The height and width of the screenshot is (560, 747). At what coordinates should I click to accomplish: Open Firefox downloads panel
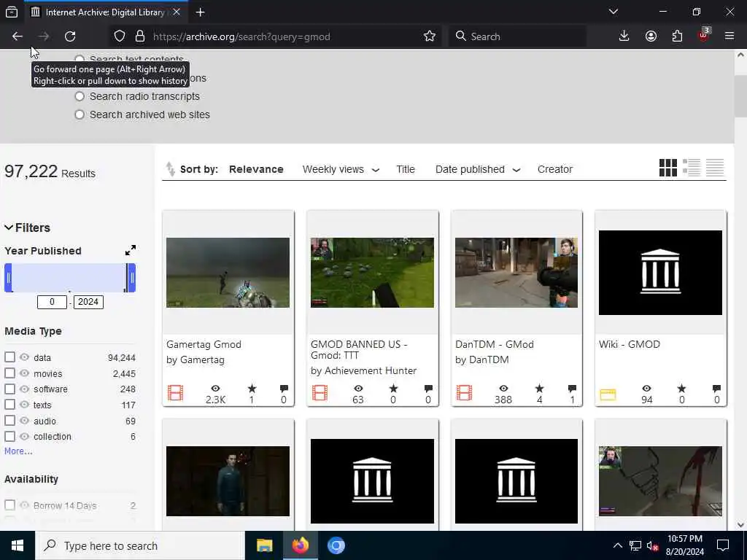click(624, 36)
